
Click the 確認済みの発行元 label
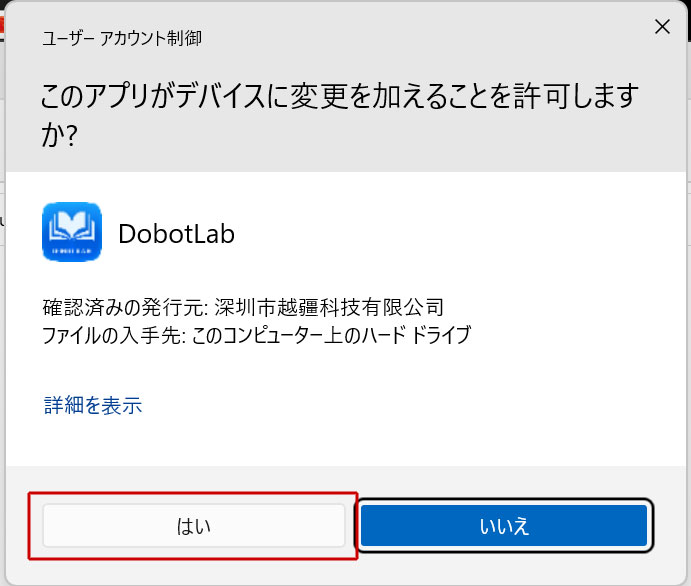96,306
